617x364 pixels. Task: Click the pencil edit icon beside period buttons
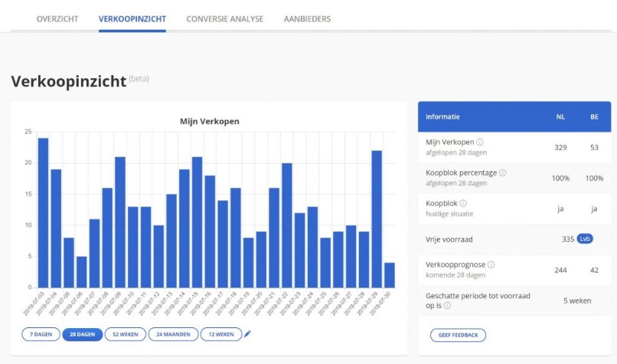click(247, 334)
